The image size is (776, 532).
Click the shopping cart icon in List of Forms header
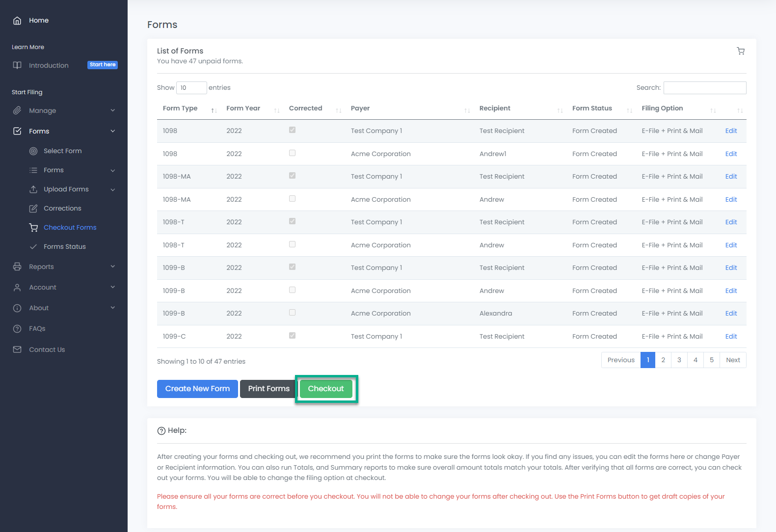coord(741,51)
